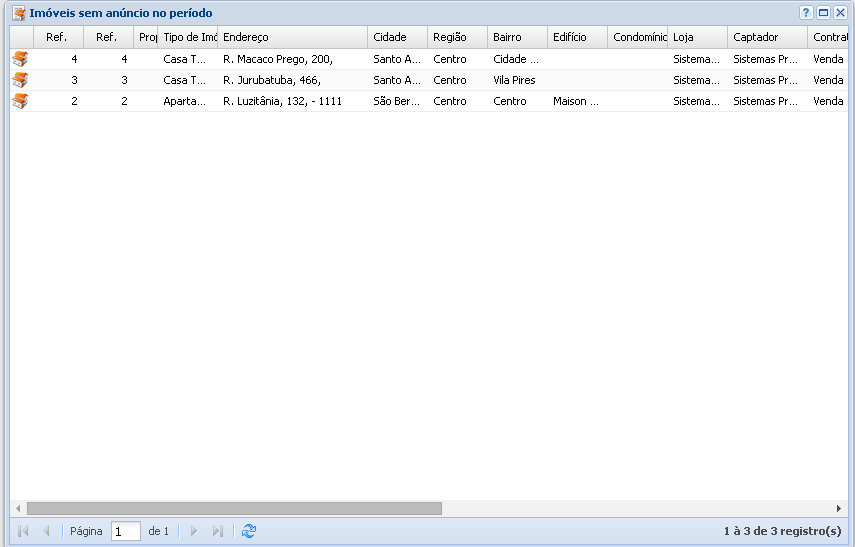Click the window title bar icon
Image resolution: width=855 pixels, height=547 pixels.
click(18, 13)
